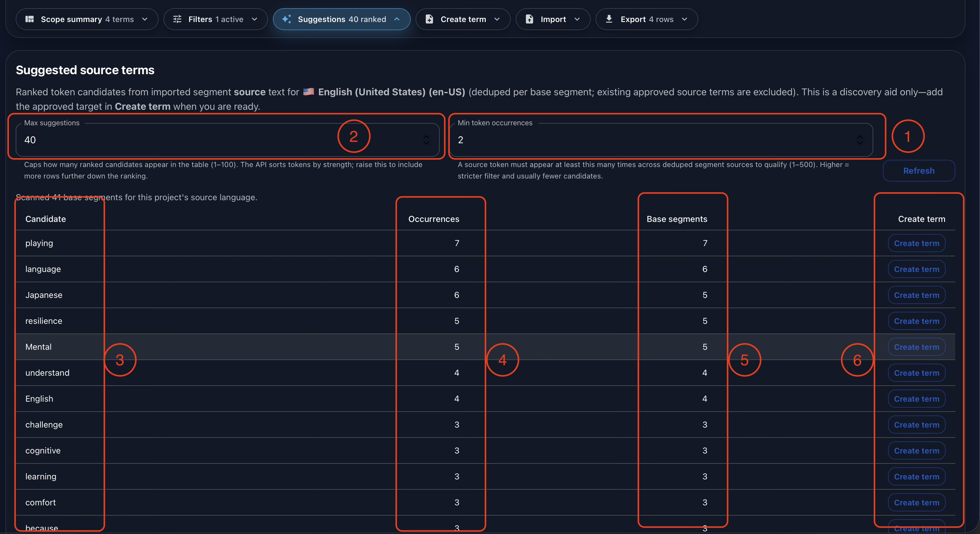Select the candidate text Japanese

44,295
